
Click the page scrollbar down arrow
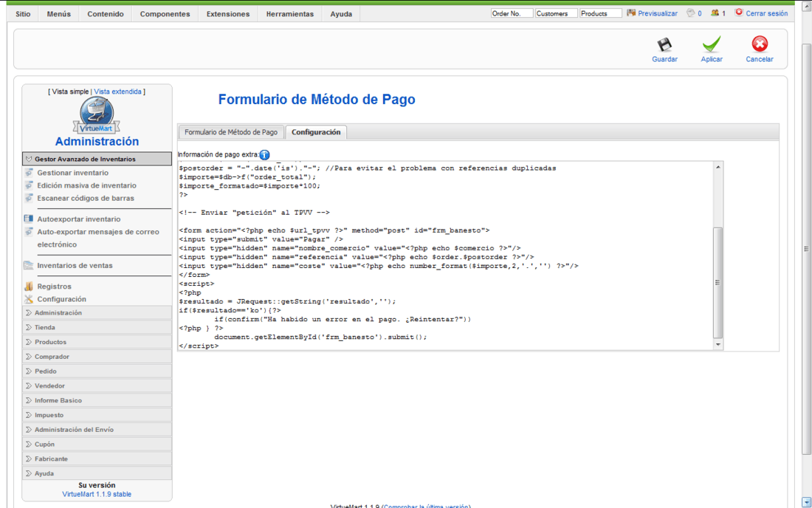point(806,502)
